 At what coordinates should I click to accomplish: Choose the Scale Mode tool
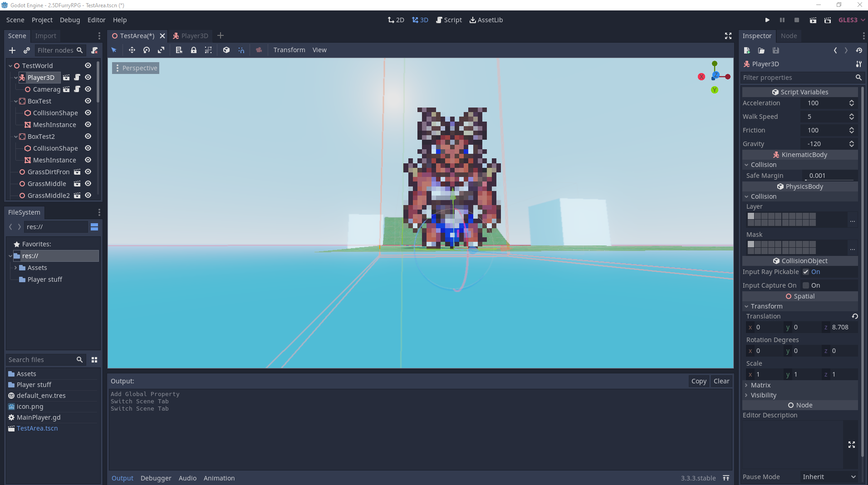click(x=161, y=50)
